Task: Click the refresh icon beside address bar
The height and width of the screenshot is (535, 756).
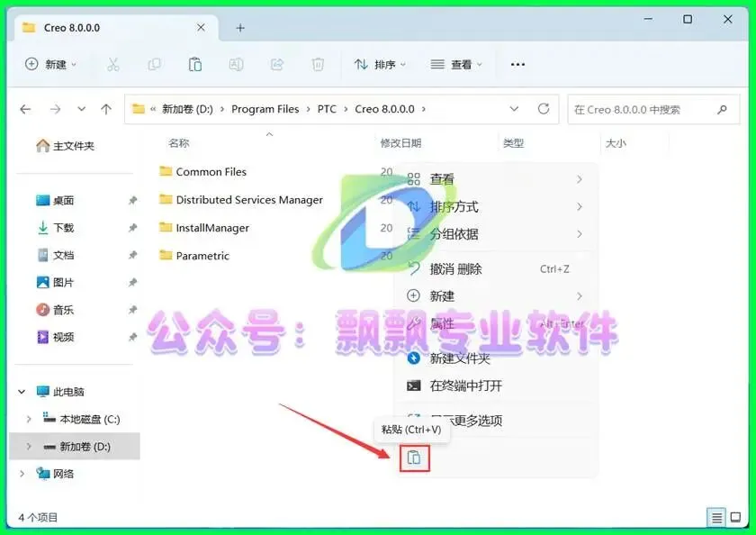Action: pyautogui.click(x=544, y=109)
